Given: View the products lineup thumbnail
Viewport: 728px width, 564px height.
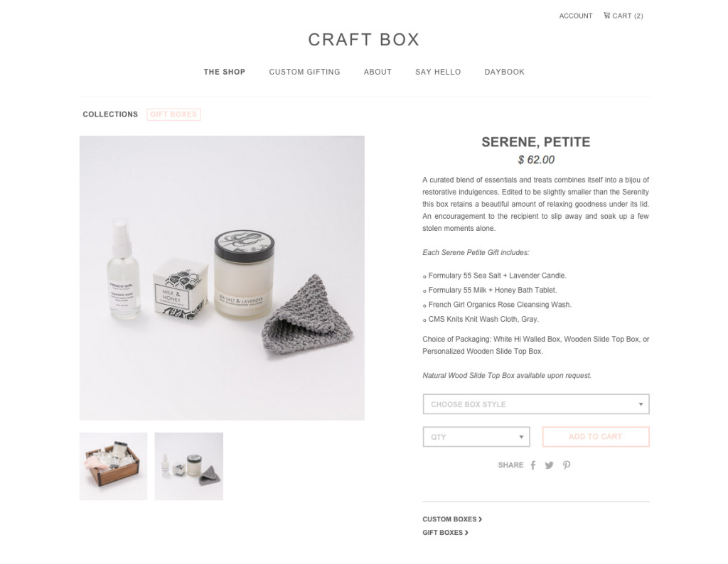Looking at the screenshot, I should (189, 467).
